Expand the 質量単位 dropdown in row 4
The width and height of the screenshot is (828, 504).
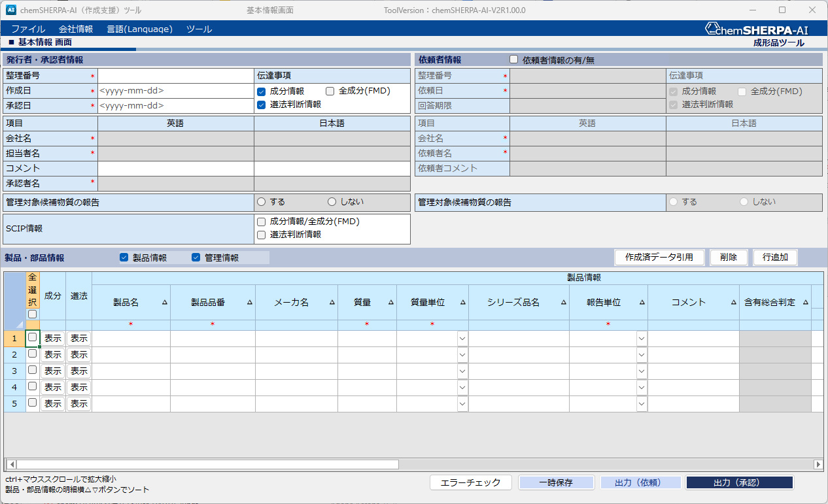[x=462, y=388]
